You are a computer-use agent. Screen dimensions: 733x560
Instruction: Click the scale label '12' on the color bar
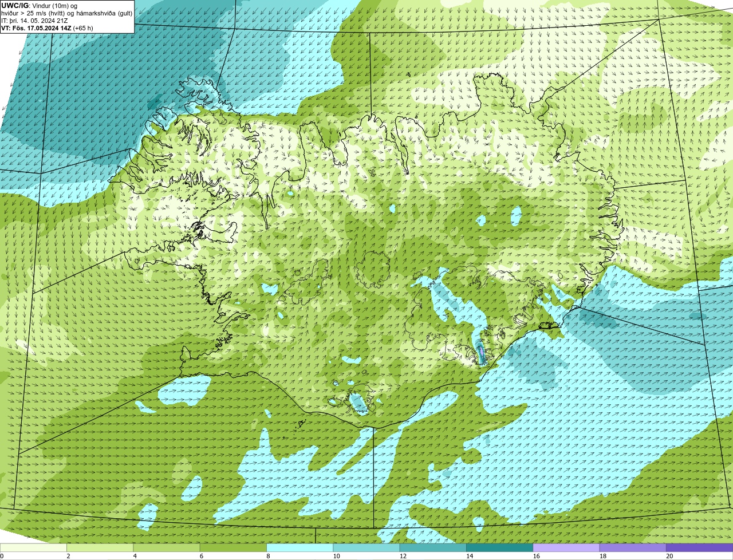tap(403, 556)
